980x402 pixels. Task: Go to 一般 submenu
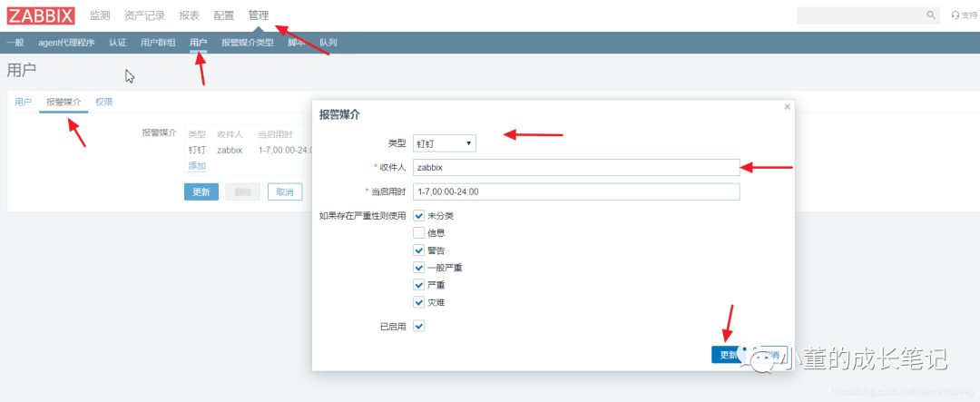(x=15, y=43)
